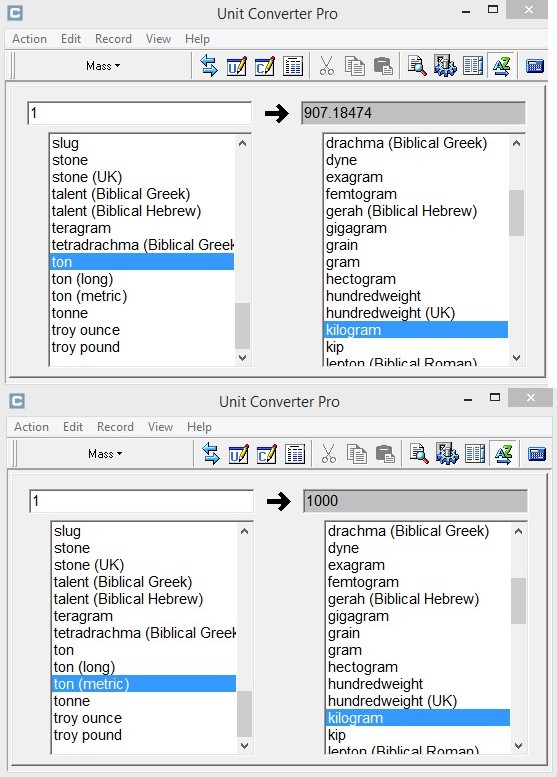Open Record menu in 907.18474 window
Image resolution: width=557 pixels, height=777 pixels.
[x=113, y=39]
